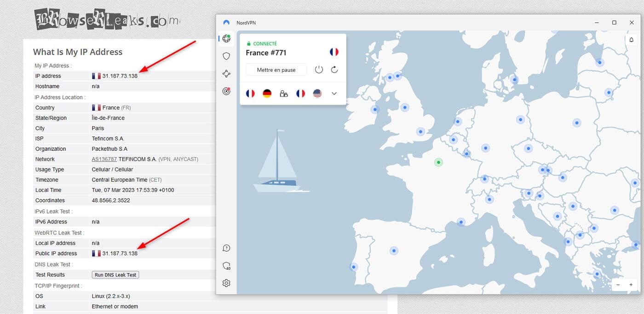Select the United States flag recent connection
The image size is (644, 314).
pos(317,93)
